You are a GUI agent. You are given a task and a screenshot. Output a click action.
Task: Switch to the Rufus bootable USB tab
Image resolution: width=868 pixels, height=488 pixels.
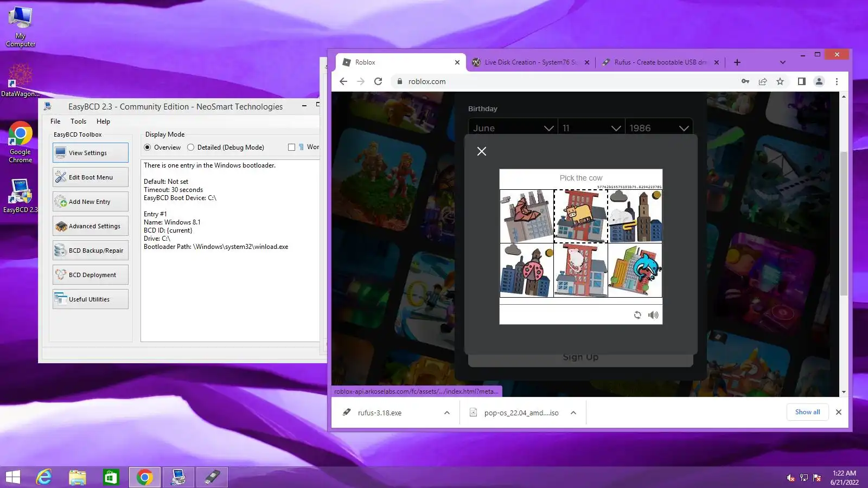pos(660,62)
